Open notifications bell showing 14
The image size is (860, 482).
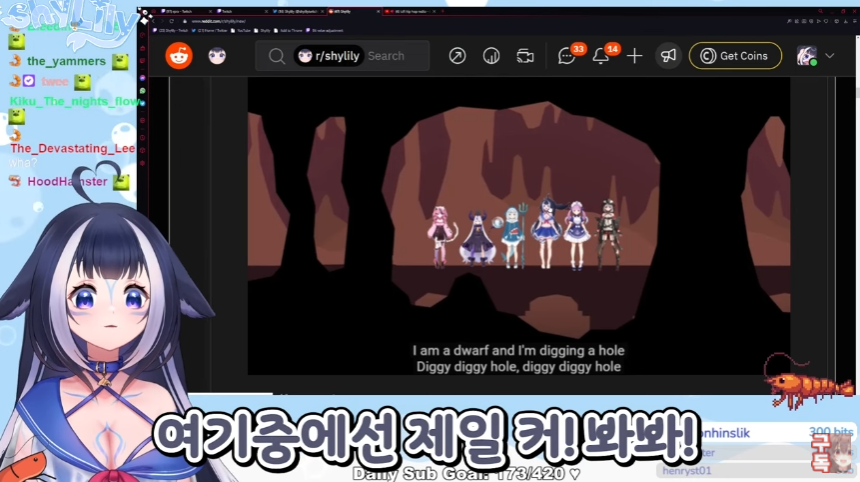click(601, 56)
